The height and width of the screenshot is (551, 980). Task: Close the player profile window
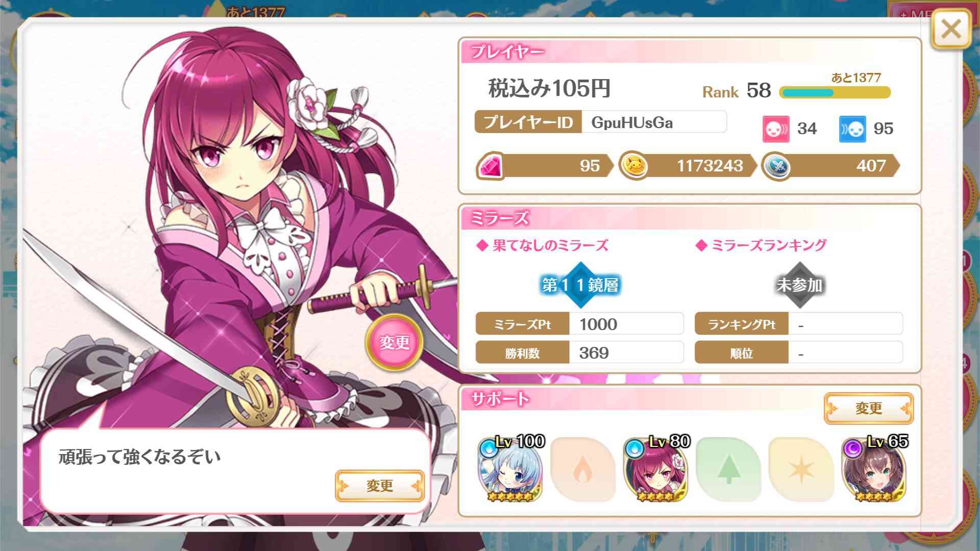coord(950,30)
